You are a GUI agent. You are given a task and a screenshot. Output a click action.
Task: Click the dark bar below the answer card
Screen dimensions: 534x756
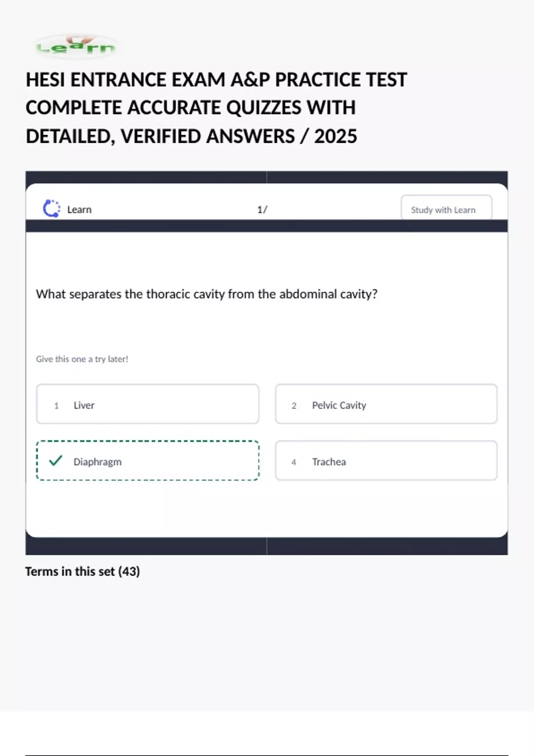[x=266, y=546]
